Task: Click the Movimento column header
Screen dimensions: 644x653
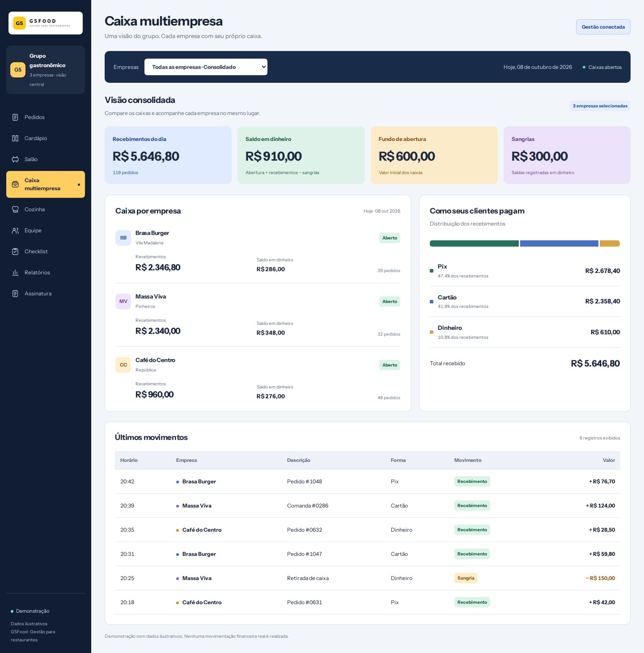Action: (x=468, y=460)
